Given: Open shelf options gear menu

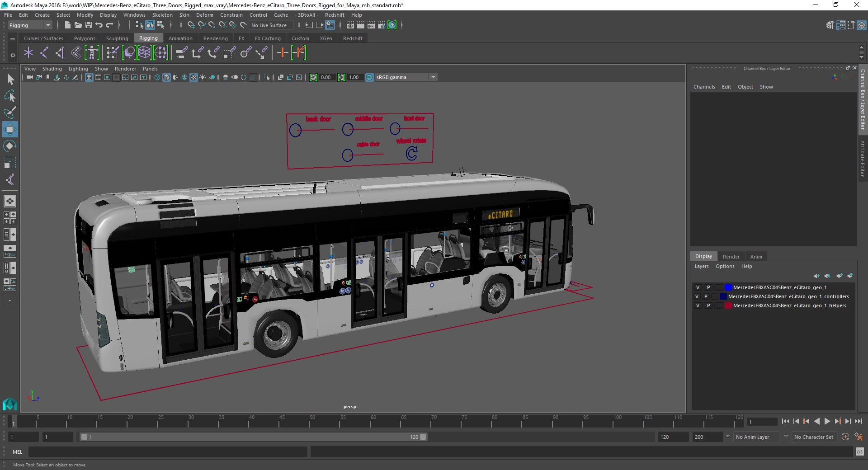Looking at the screenshot, I should pyautogui.click(x=13, y=55).
